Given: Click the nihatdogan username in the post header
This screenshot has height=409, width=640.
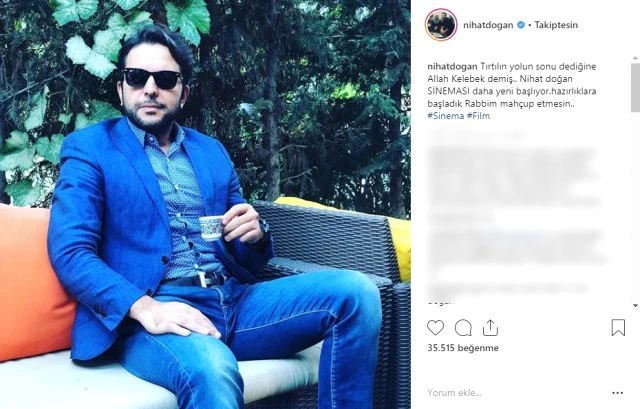Looking at the screenshot, I should 488,25.
